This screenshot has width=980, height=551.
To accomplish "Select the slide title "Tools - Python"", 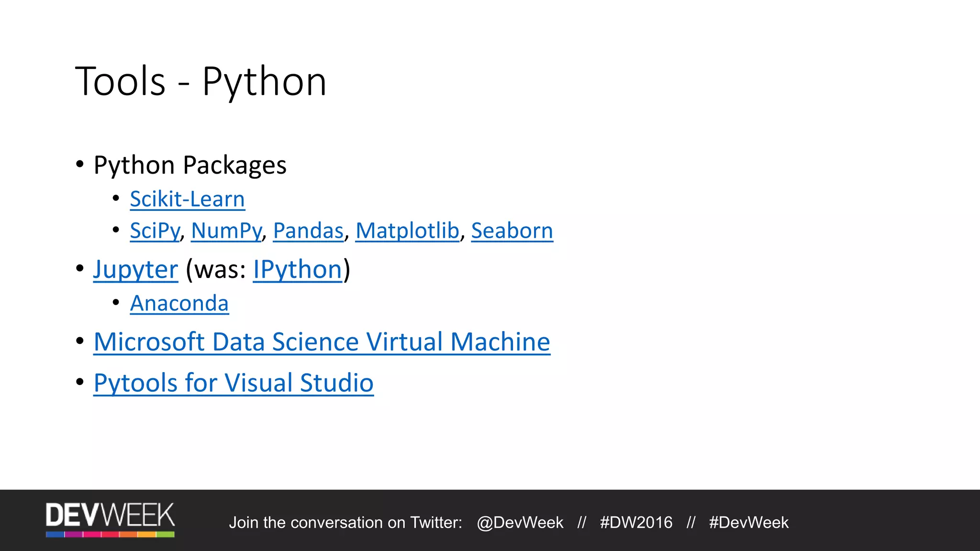I will [x=200, y=81].
